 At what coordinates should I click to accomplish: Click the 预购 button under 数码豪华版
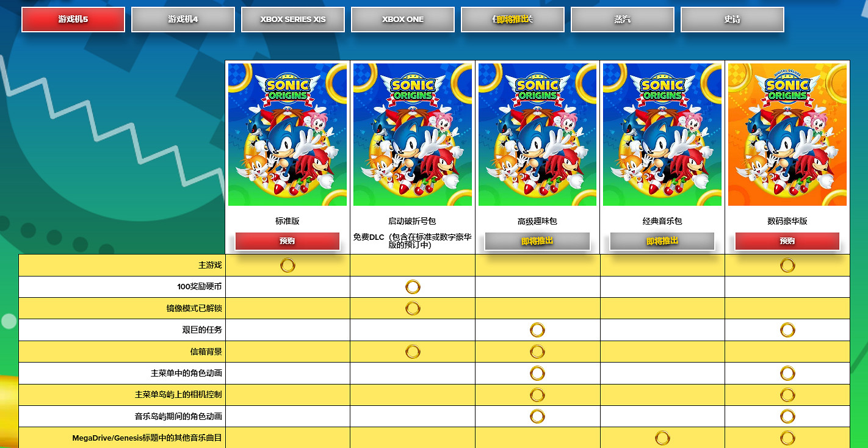click(787, 241)
